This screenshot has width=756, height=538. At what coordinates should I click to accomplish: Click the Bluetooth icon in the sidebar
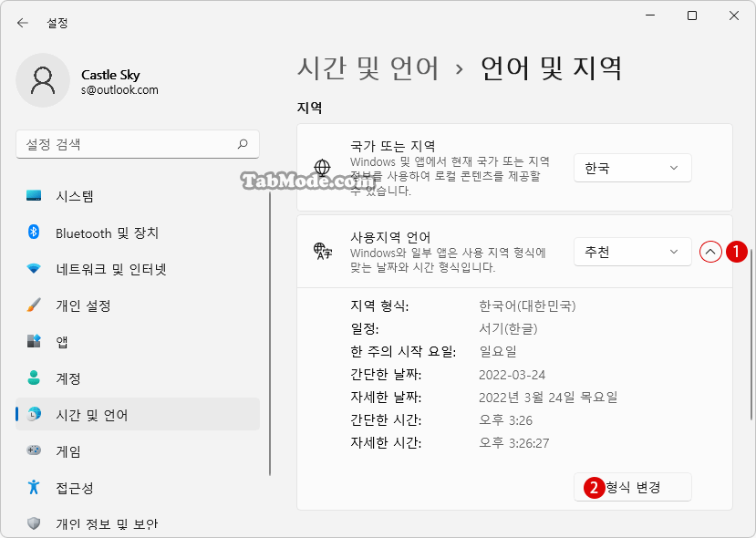point(34,233)
